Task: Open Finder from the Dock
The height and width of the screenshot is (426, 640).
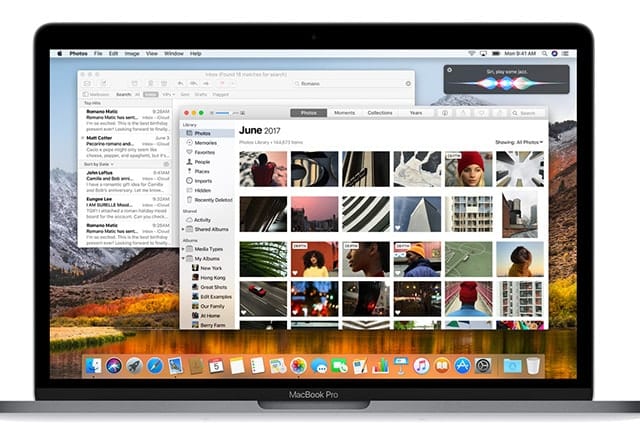Action: click(x=94, y=366)
